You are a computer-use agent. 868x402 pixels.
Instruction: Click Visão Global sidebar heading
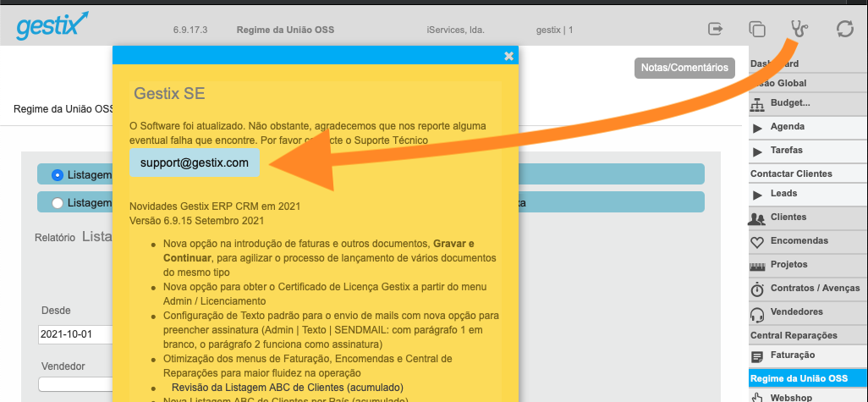[778, 83]
